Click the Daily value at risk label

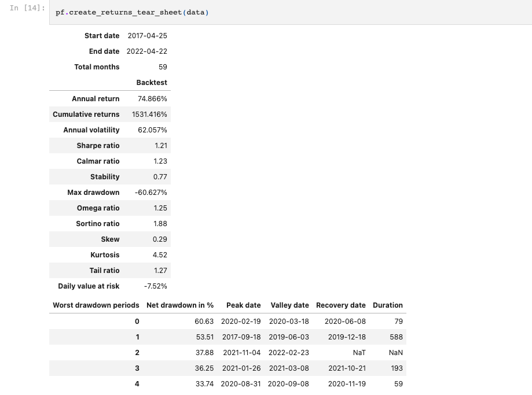coord(89,286)
